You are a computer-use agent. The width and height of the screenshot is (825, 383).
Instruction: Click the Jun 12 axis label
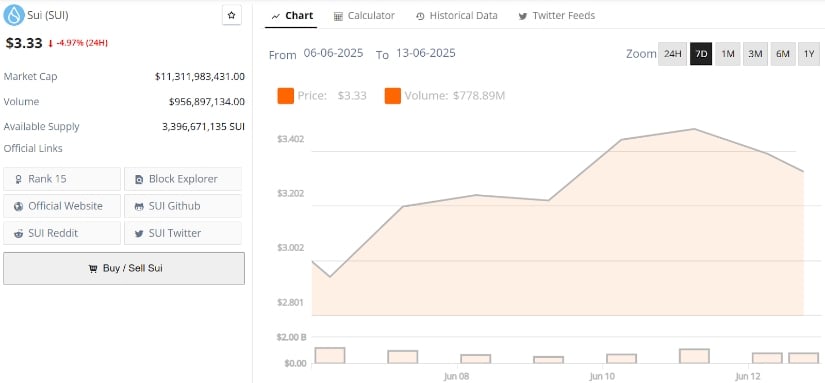tap(748, 376)
